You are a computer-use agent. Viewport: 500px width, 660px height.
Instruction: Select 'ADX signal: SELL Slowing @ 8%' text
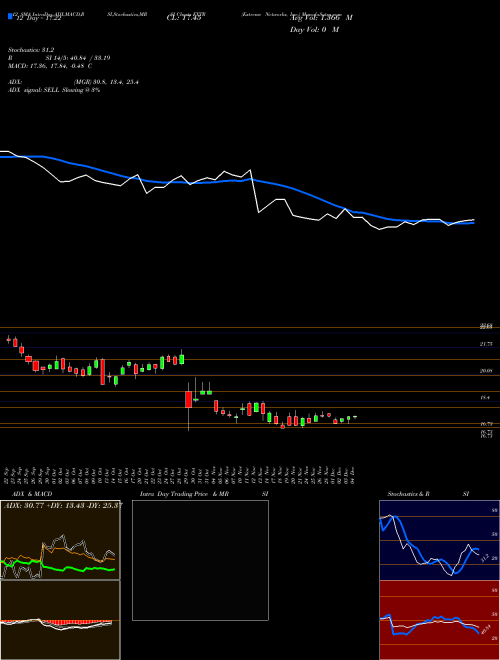tap(54, 90)
